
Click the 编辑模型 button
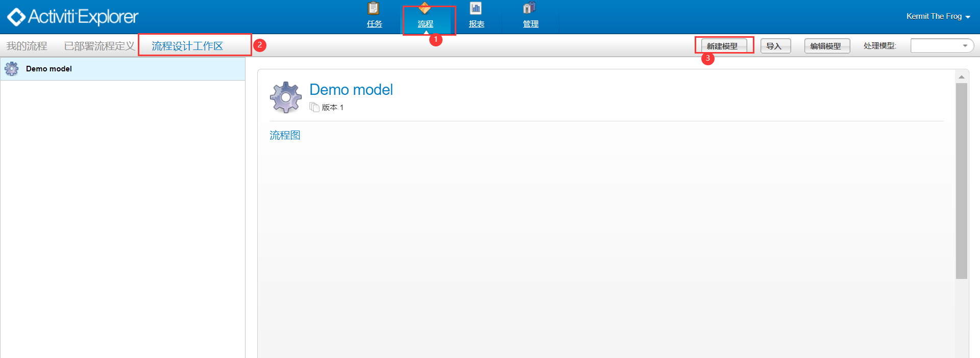[827, 46]
